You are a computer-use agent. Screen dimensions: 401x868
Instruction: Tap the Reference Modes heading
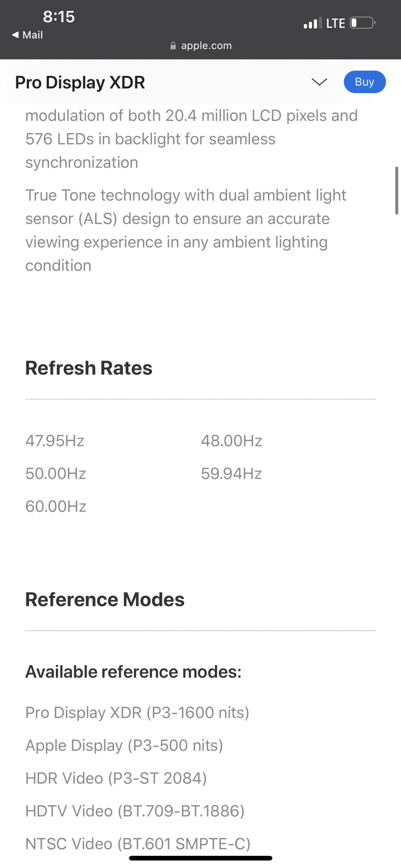coord(105,599)
